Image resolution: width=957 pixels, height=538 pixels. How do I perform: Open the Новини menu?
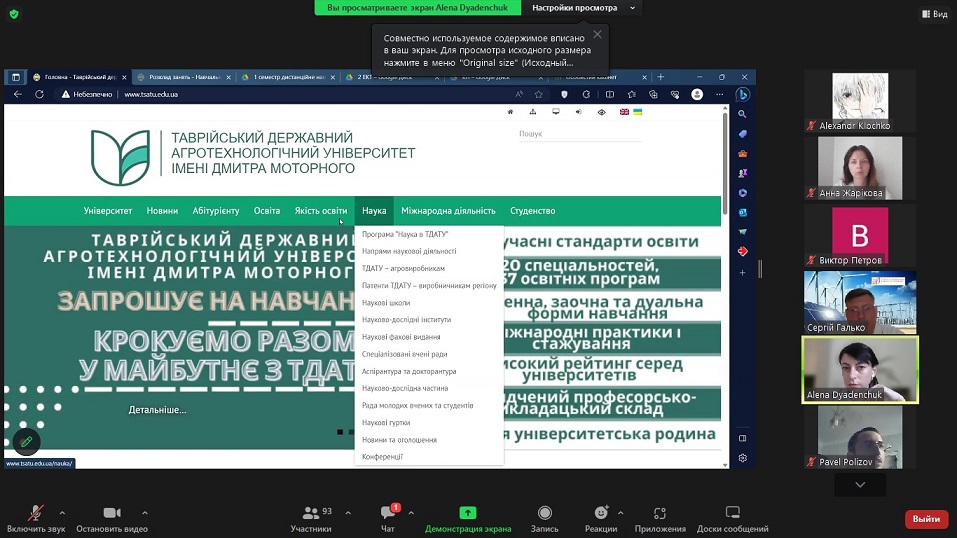[162, 211]
